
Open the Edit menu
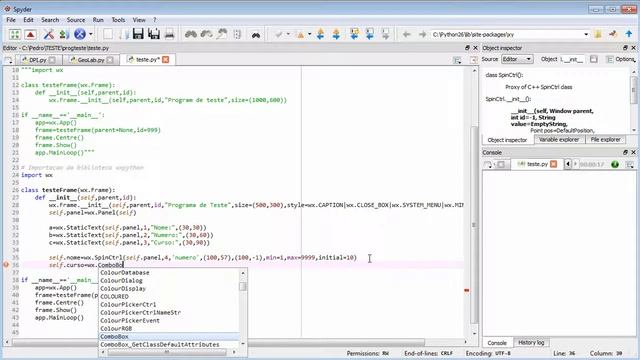pyautogui.click(x=28, y=20)
